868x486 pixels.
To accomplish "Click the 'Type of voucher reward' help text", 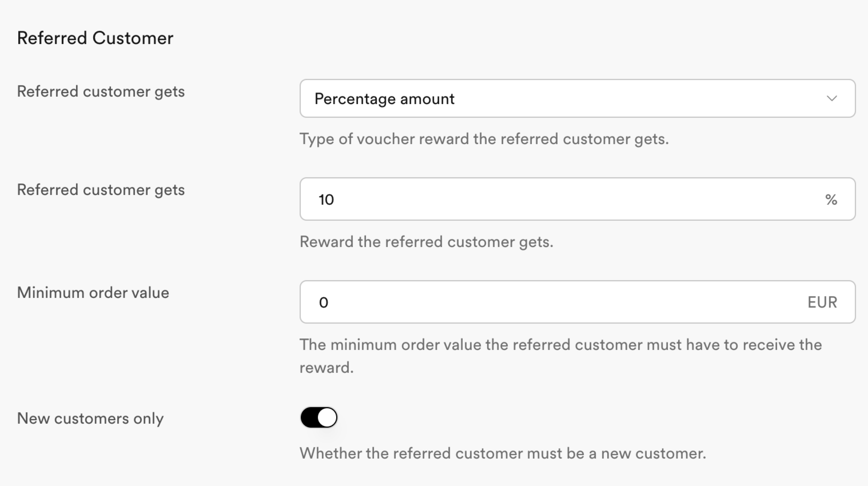I will click(484, 139).
